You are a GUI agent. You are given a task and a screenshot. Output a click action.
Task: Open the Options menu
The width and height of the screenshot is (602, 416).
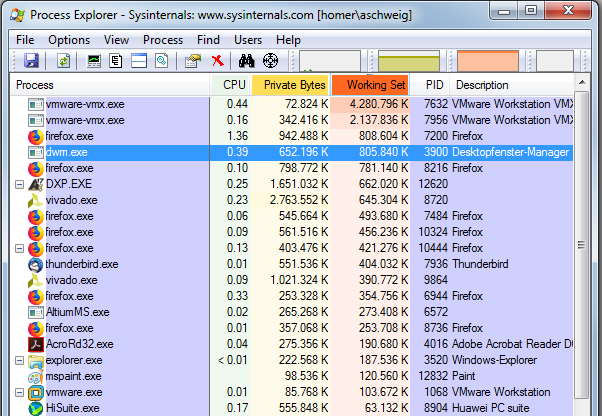(x=69, y=40)
